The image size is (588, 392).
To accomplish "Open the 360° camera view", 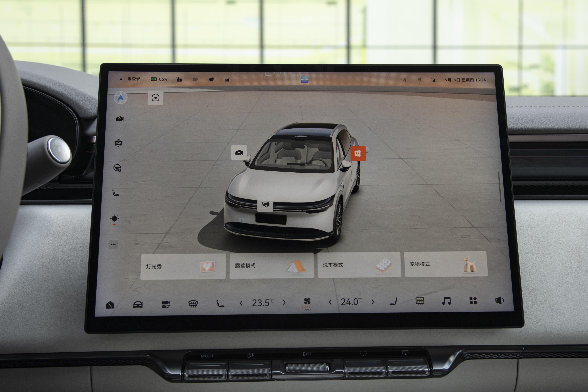I will (165, 304).
